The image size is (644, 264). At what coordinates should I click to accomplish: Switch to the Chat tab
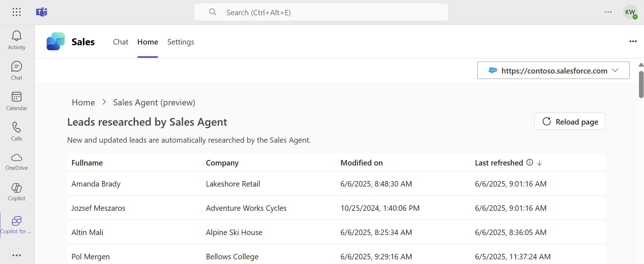[x=120, y=42]
